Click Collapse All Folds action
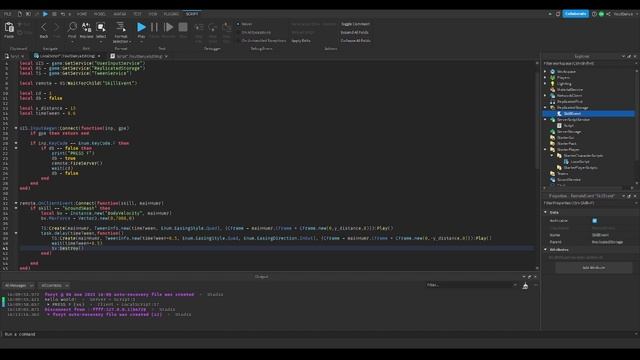 pyautogui.click(x=356, y=41)
